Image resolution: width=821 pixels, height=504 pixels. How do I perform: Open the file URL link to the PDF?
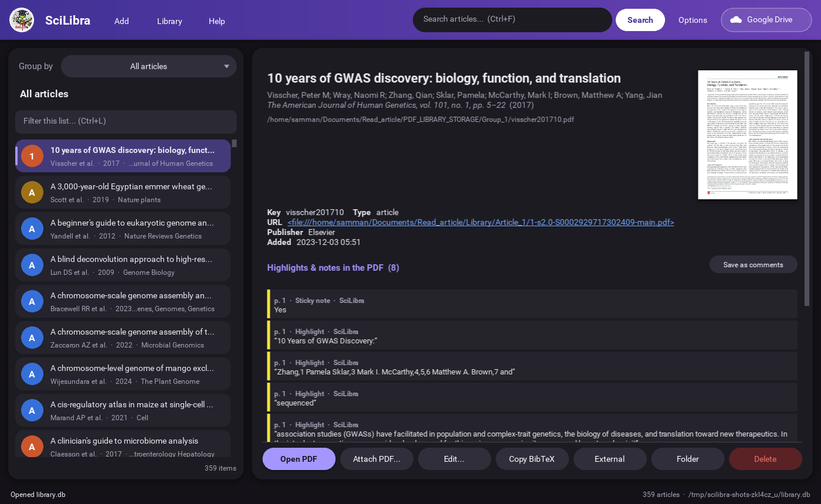click(x=481, y=222)
